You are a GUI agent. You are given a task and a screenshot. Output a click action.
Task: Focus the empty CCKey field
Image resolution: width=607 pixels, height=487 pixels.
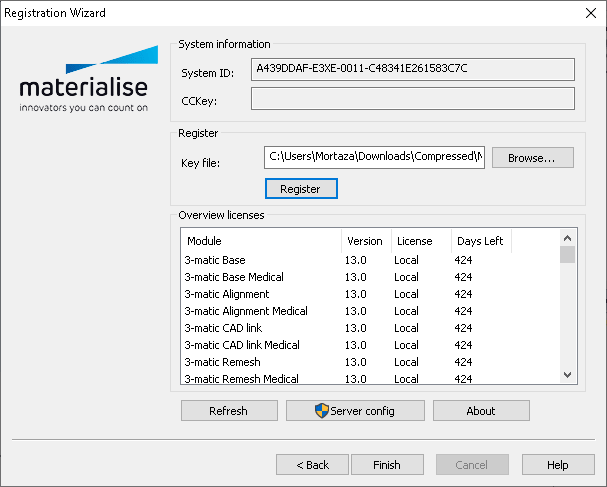[413, 98]
